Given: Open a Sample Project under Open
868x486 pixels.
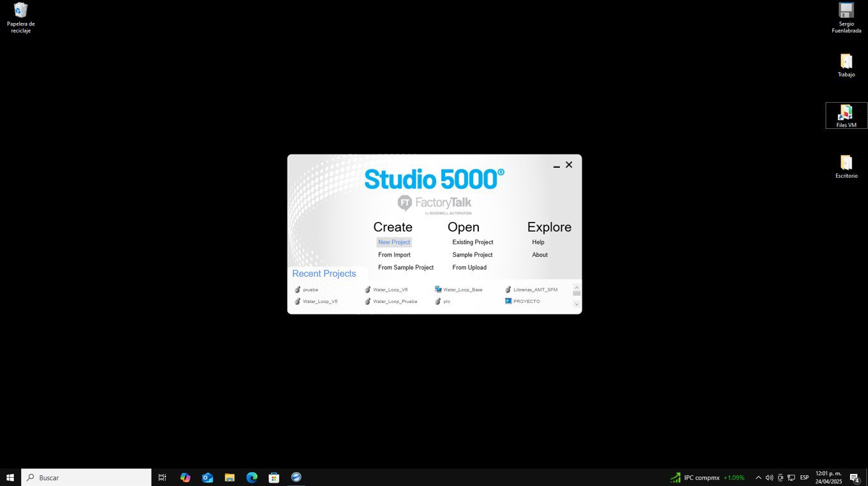Looking at the screenshot, I should [x=473, y=255].
